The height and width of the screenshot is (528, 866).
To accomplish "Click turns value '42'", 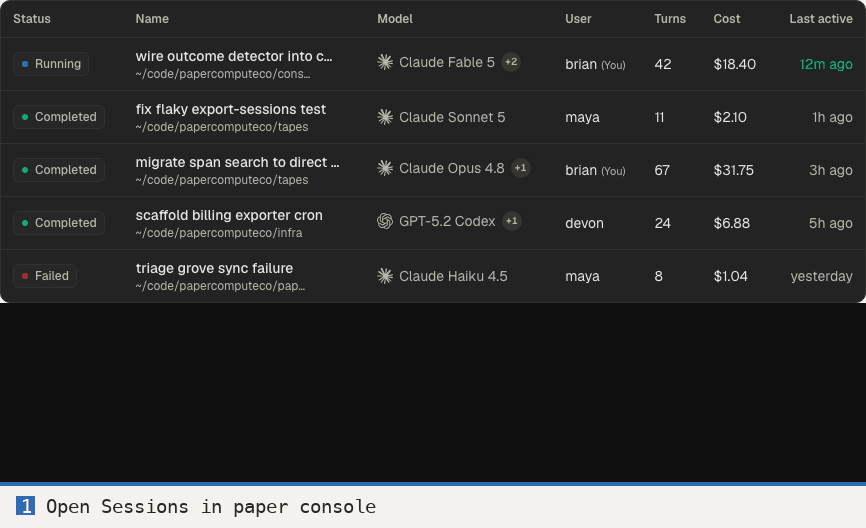I will pos(663,64).
